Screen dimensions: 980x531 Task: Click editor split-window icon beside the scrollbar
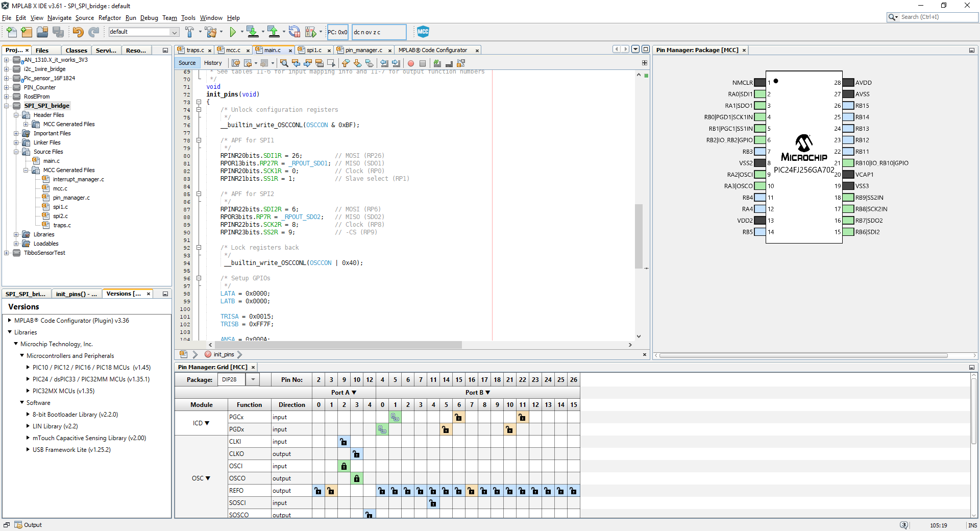[x=645, y=63]
